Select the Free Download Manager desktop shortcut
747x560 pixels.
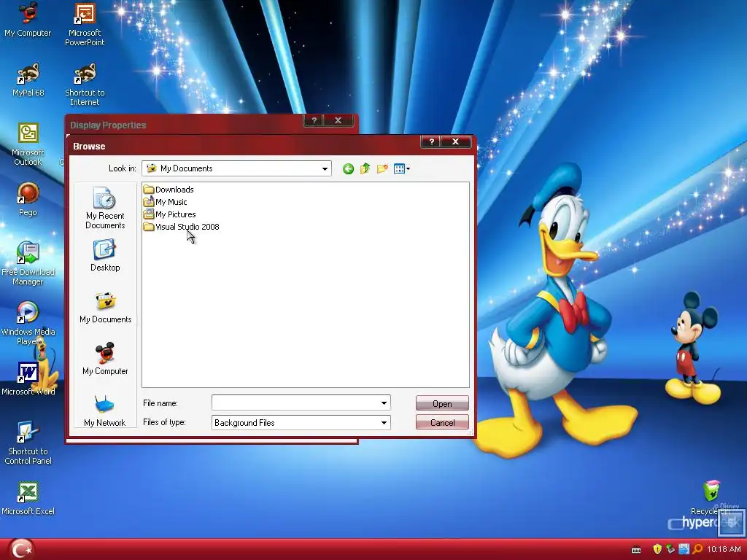pos(28,263)
